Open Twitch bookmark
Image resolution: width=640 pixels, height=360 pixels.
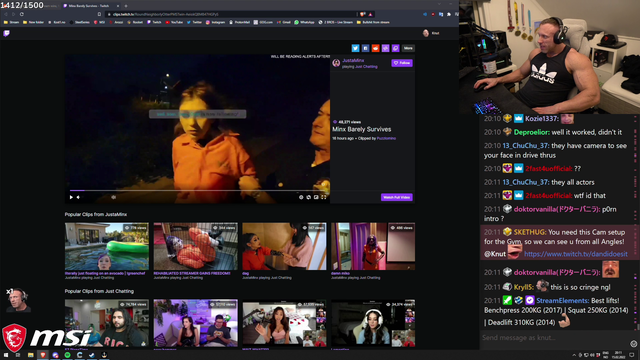click(x=154, y=22)
